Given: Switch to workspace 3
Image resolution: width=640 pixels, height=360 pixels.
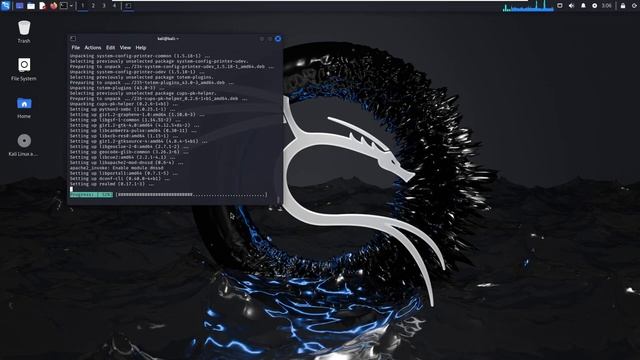Looking at the screenshot, I should click(x=104, y=6).
